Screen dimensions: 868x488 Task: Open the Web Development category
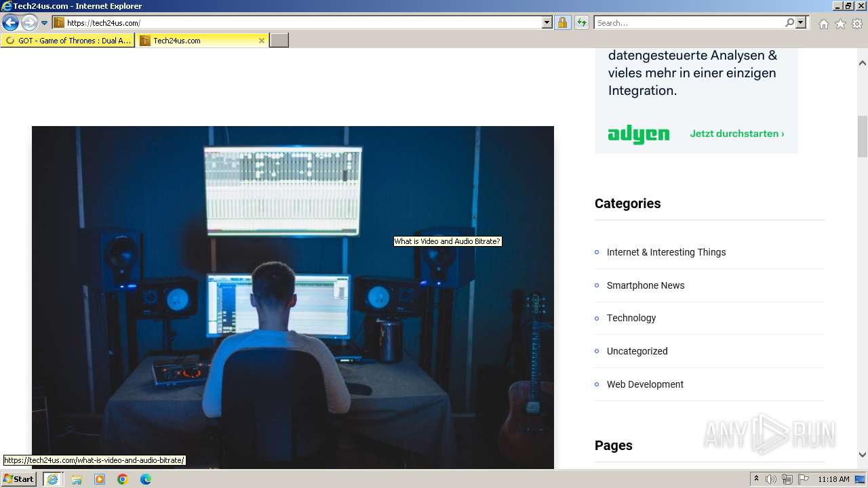tap(645, 384)
